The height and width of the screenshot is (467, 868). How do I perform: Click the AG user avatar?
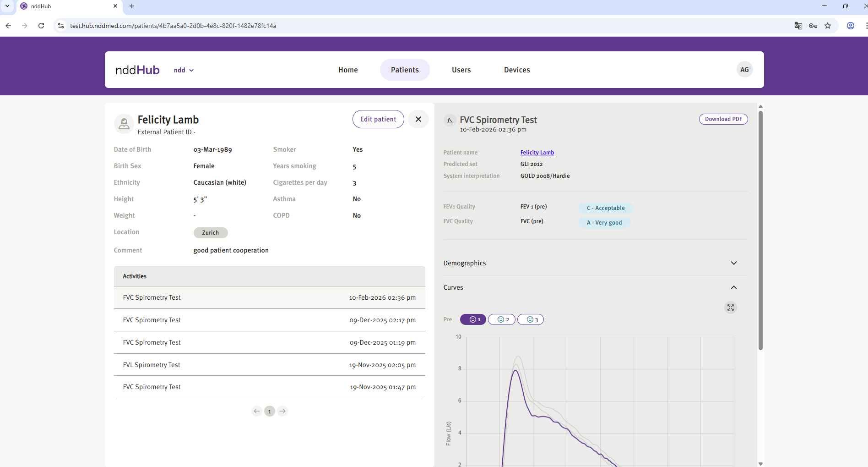(x=744, y=70)
